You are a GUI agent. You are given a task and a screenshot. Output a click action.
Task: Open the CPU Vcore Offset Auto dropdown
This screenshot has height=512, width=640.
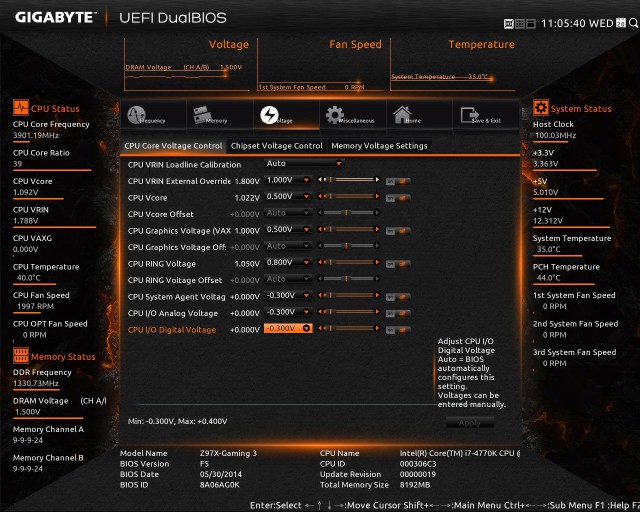(x=288, y=213)
